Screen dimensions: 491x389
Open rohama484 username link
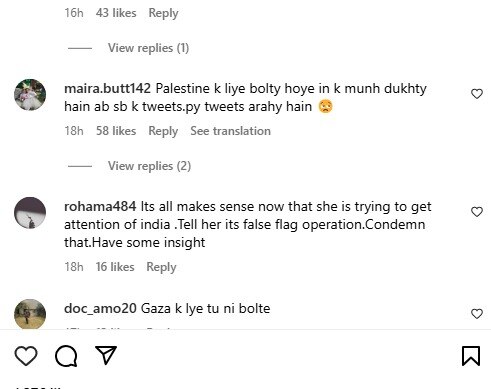coord(100,207)
